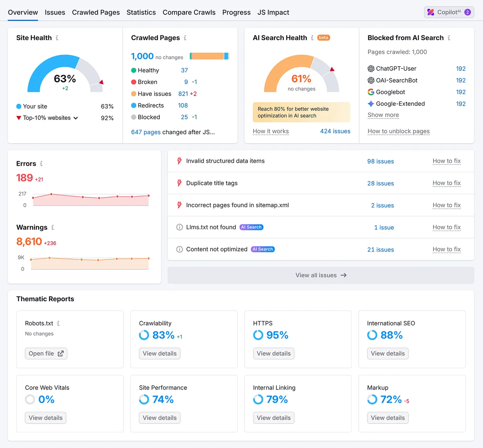Click the external link icon on Open file
Image resolution: width=483 pixels, height=448 pixels.
click(x=60, y=353)
